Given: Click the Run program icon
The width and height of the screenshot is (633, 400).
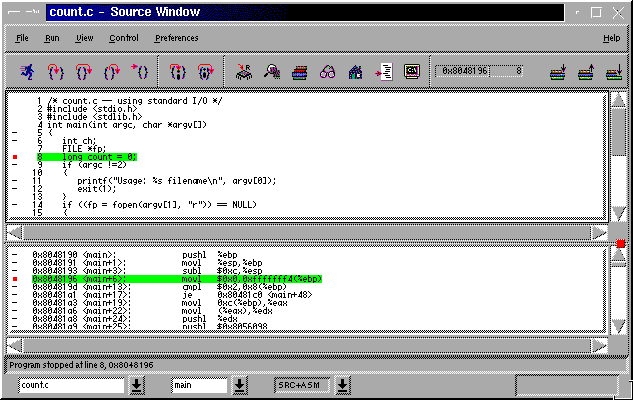Looking at the screenshot, I should 25,71.
